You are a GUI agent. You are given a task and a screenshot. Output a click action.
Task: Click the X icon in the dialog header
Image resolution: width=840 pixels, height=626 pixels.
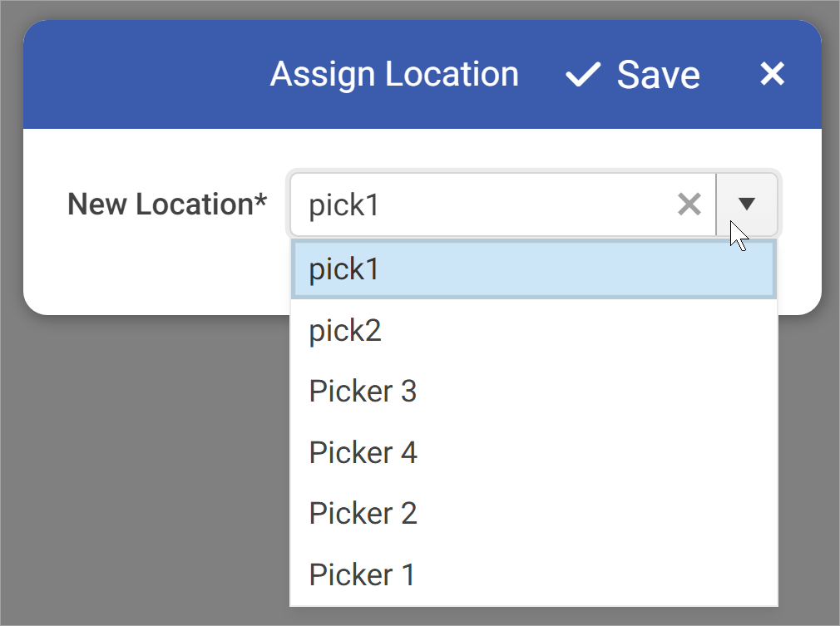(x=772, y=74)
